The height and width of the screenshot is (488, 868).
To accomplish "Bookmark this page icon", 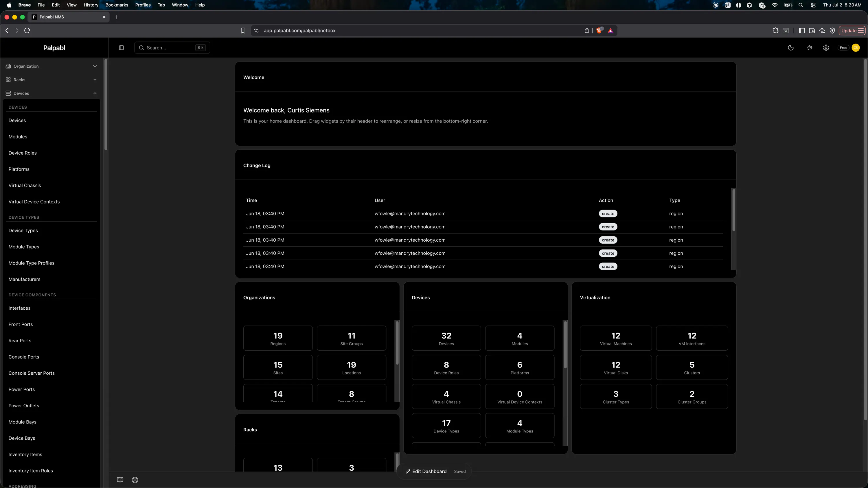I will click(x=243, y=30).
